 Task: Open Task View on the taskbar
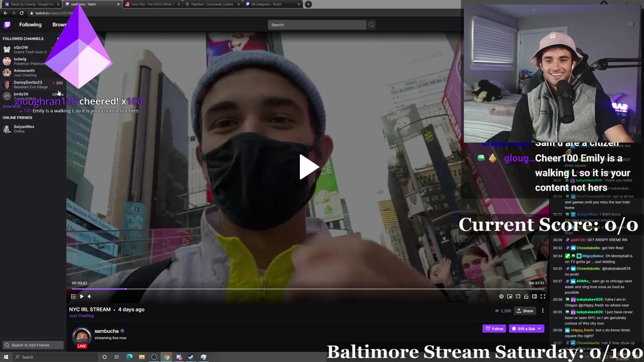coord(117,357)
